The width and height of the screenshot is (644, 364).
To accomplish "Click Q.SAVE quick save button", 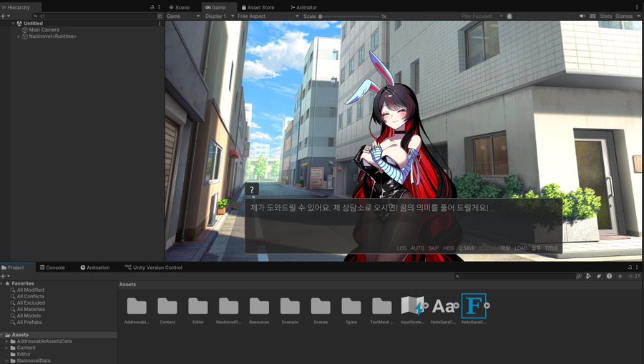I will click(x=467, y=248).
